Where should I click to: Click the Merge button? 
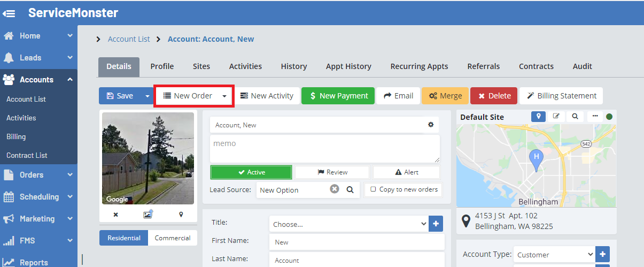(445, 96)
